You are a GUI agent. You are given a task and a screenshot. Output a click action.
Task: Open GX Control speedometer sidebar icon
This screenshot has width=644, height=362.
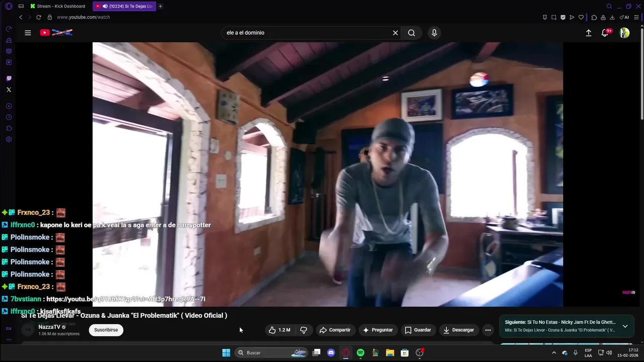click(x=9, y=29)
